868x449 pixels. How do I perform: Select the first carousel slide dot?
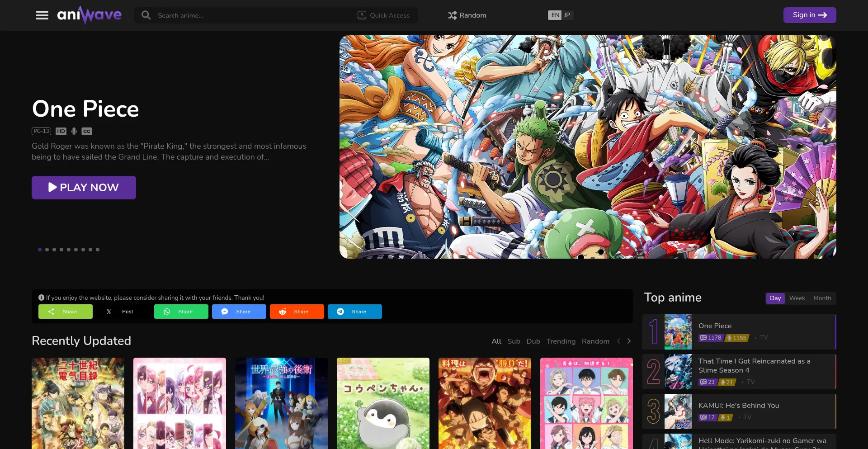(40, 250)
